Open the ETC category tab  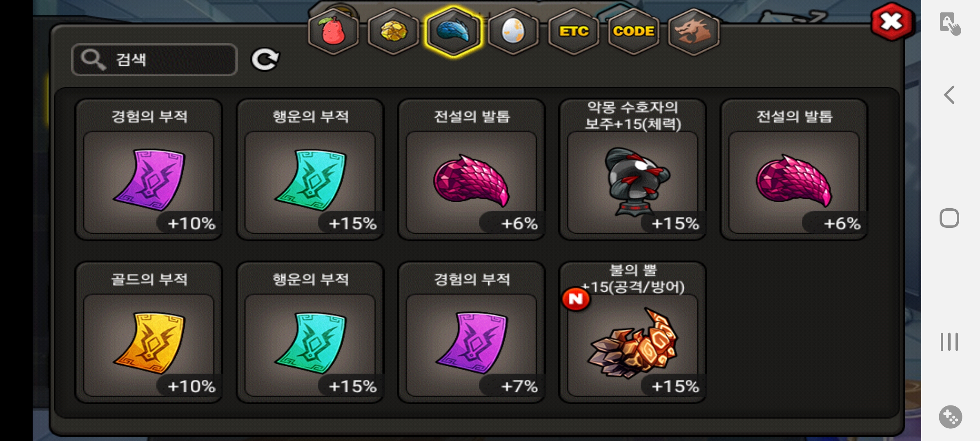[x=573, y=31]
